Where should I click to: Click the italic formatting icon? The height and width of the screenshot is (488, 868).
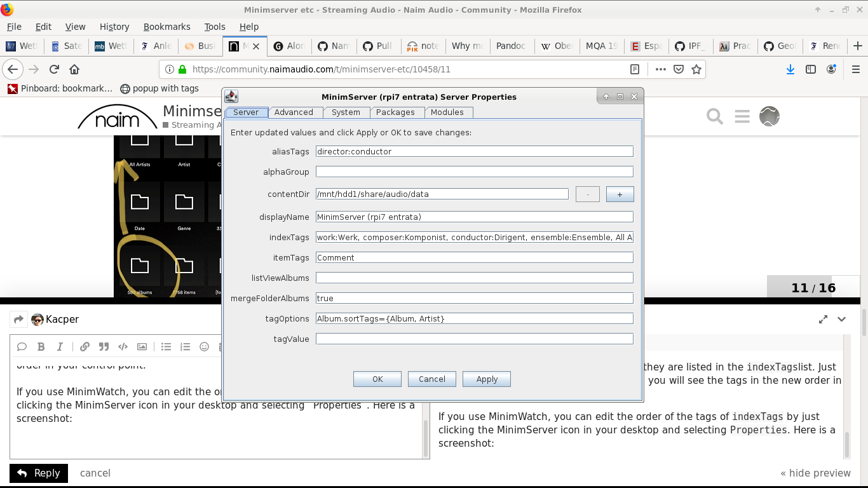60,346
